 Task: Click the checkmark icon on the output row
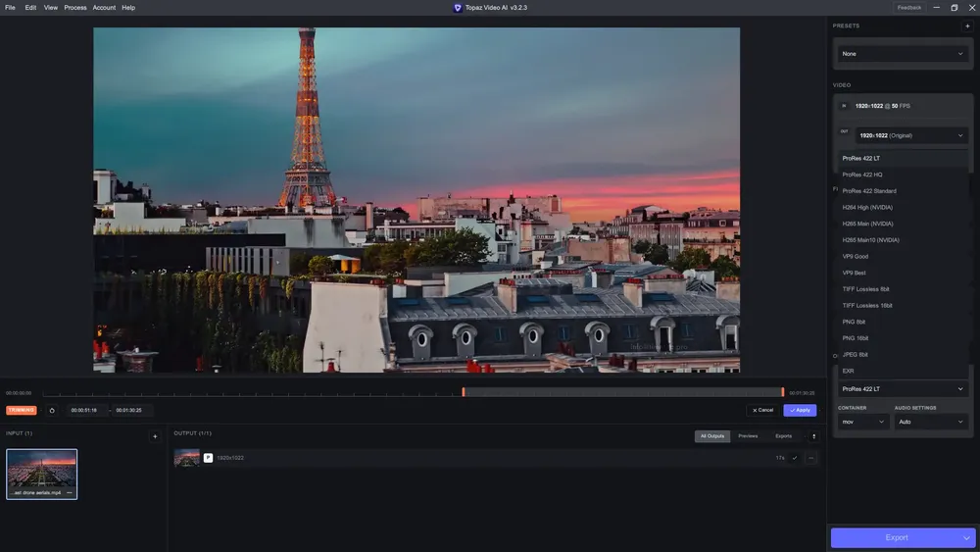795,458
